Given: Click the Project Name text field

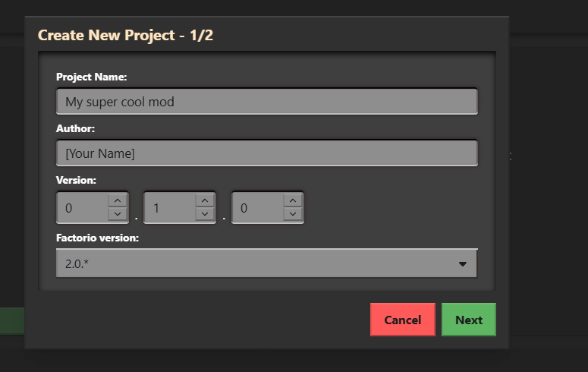Looking at the screenshot, I should point(266,102).
